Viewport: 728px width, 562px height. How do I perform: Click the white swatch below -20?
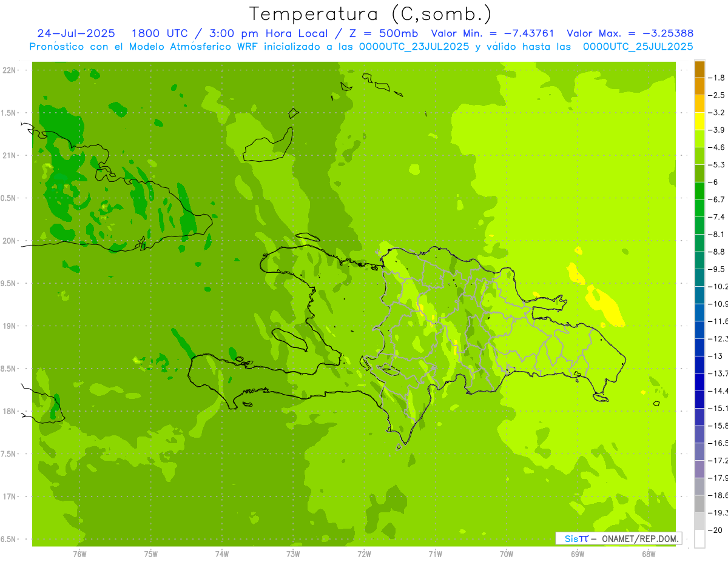tap(700, 539)
